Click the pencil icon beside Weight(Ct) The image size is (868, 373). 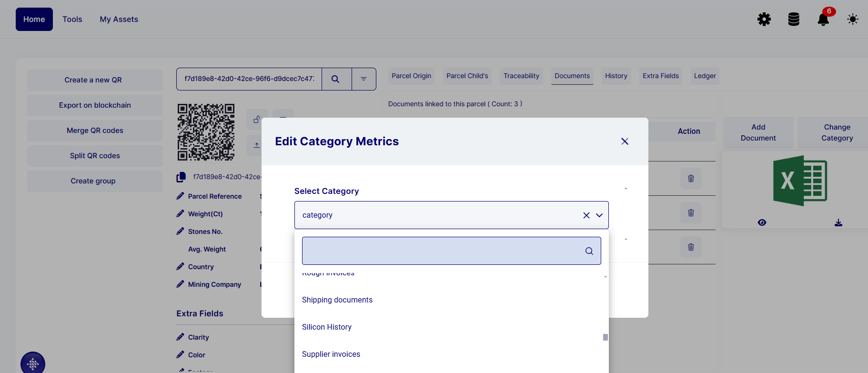[x=180, y=214]
